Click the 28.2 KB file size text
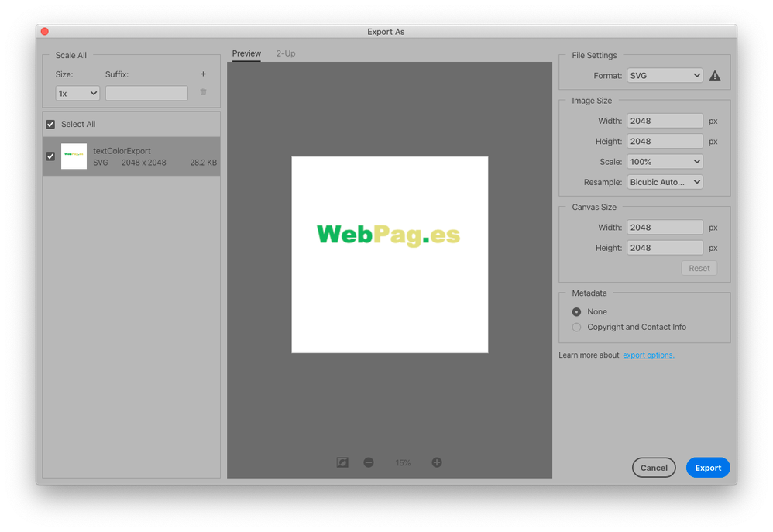Screen dimensions: 773x532 point(204,163)
